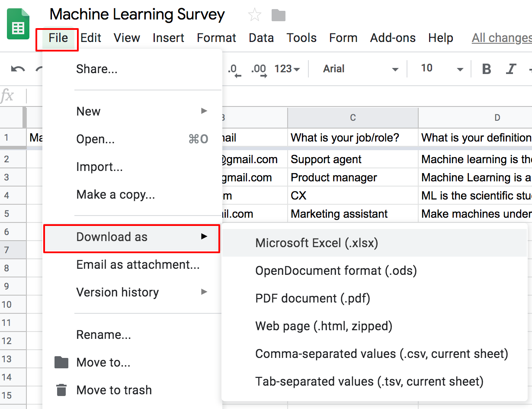
Task: Choose PDF document (.pdf) format
Action: [x=313, y=298]
